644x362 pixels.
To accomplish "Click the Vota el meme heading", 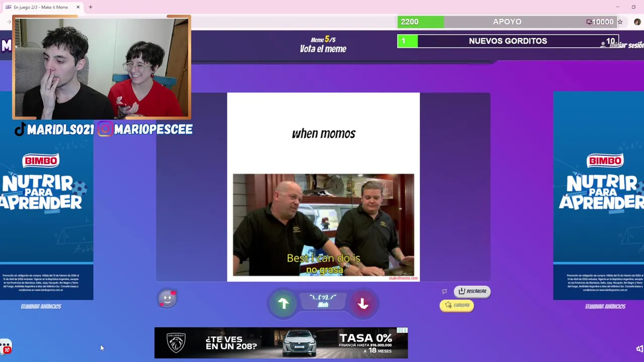I will pyautogui.click(x=323, y=49).
